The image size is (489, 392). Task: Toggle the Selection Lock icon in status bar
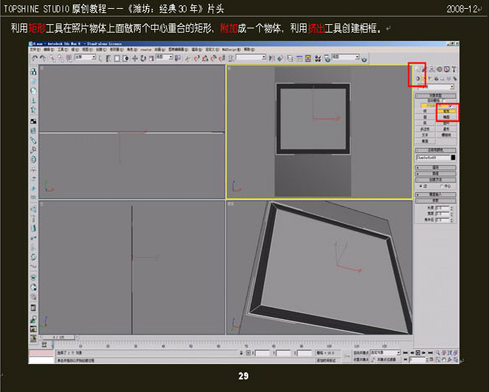[x=241, y=353]
